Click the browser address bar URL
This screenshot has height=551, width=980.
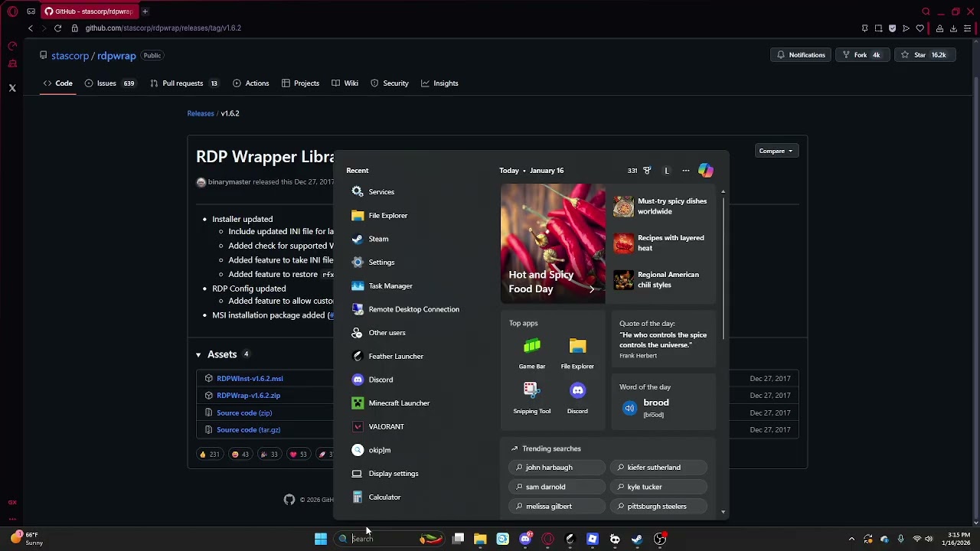click(163, 28)
